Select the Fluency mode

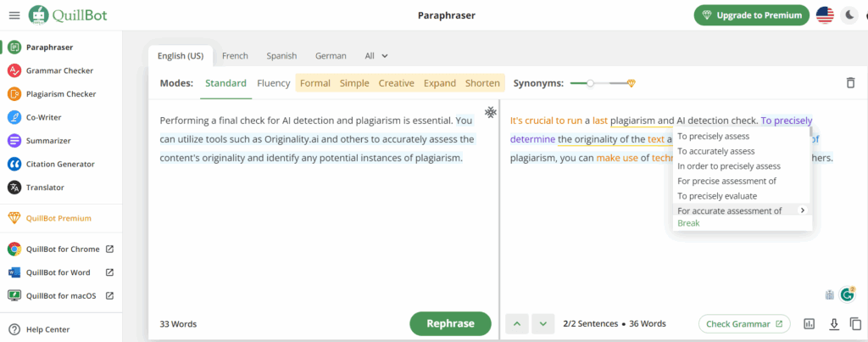click(273, 83)
